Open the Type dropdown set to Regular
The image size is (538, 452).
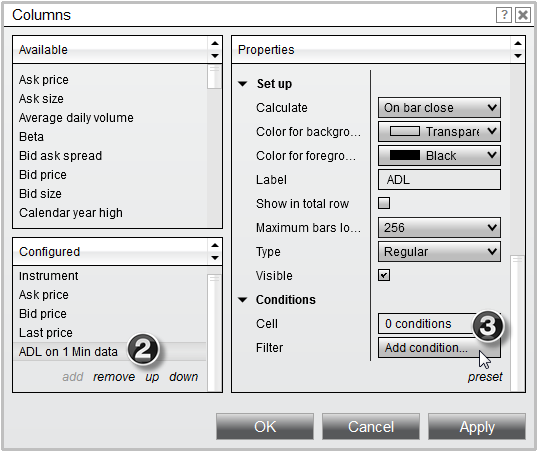tap(439, 252)
